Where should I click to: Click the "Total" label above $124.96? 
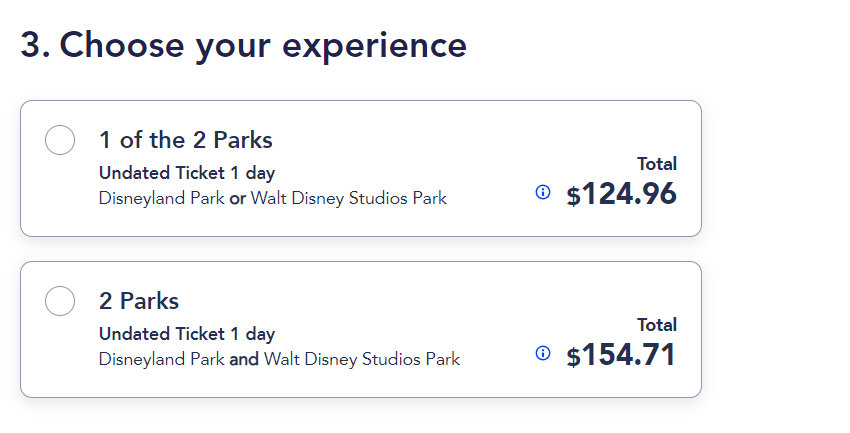point(657,164)
